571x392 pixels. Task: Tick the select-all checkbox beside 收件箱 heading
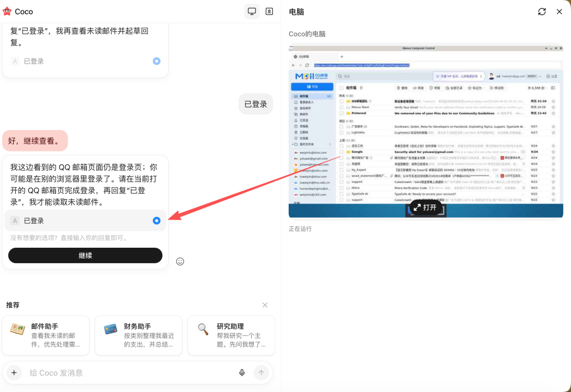point(341,88)
